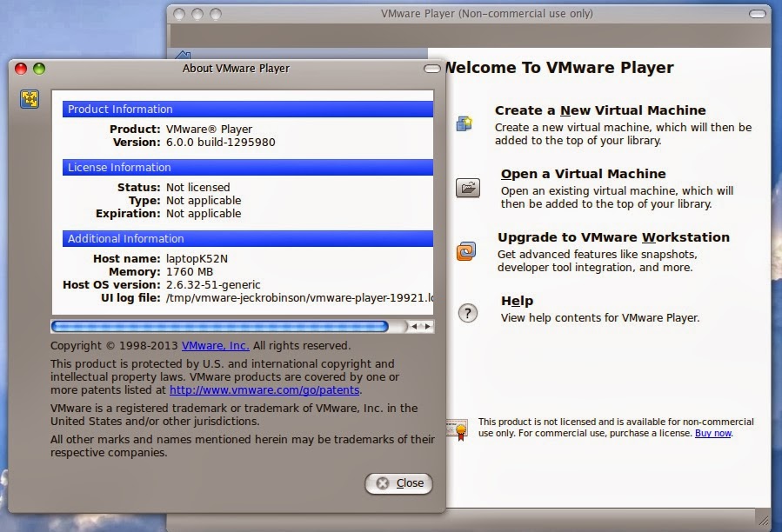This screenshot has width=782, height=532.
Task: Click the license certificate ribbon icon
Action: [458, 429]
